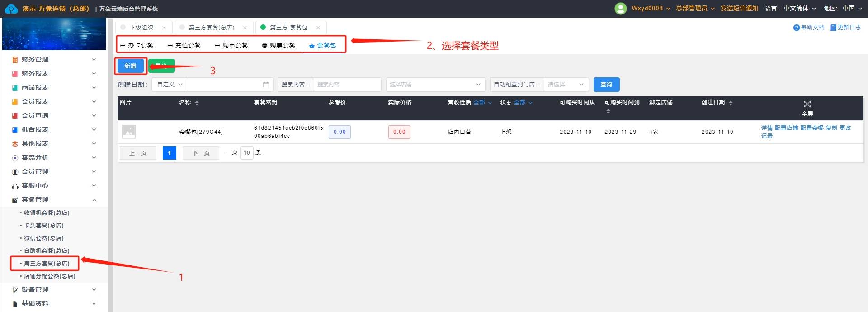This screenshot has height=312, width=868.
Task: Go to 上一页 previous page
Action: coord(138,153)
